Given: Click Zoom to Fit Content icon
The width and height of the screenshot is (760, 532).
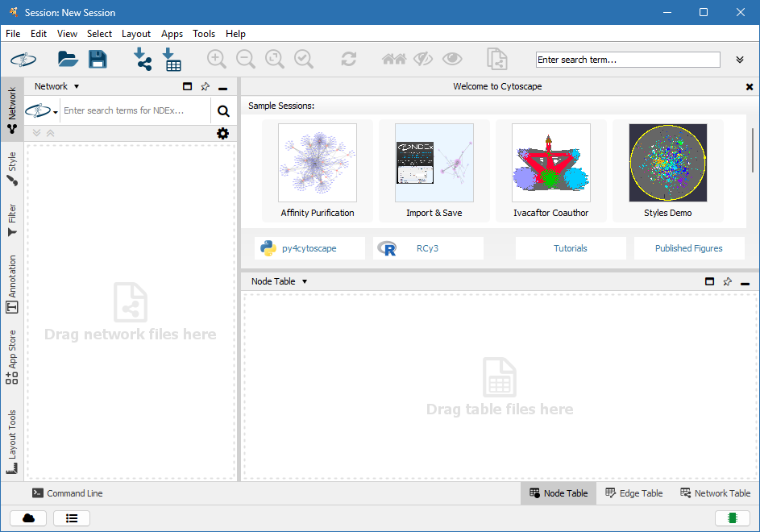Looking at the screenshot, I should click(274, 59).
